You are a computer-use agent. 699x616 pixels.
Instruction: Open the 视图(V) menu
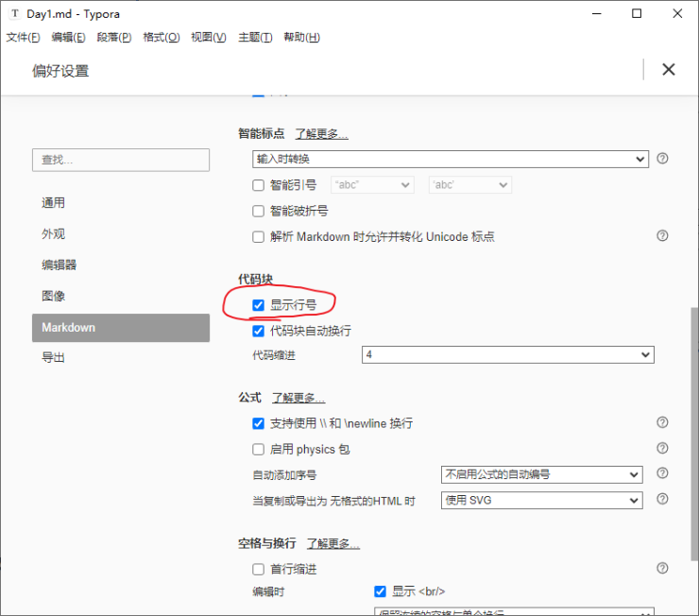tap(209, 38)
